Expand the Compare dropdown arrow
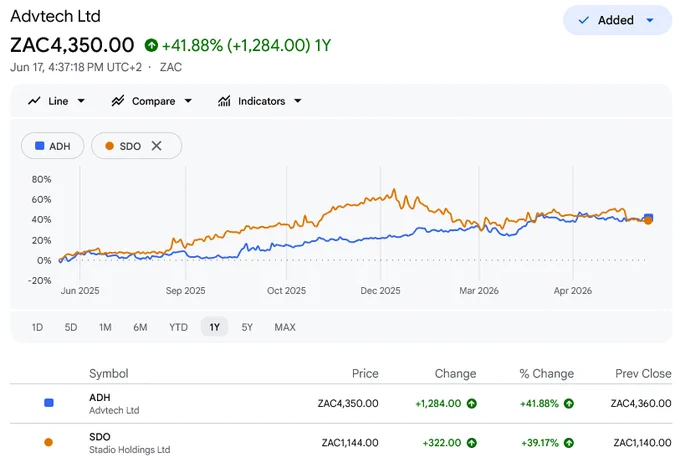 tap(188, 101)
